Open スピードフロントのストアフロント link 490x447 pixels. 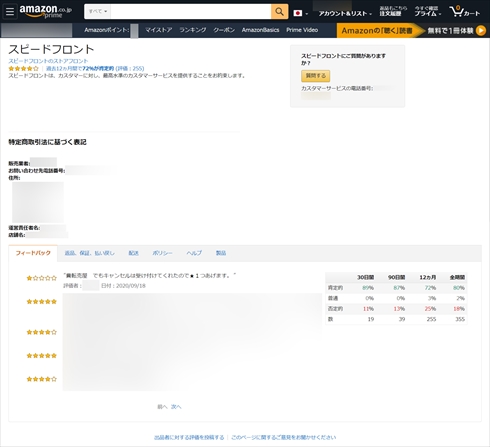point(48,61)
